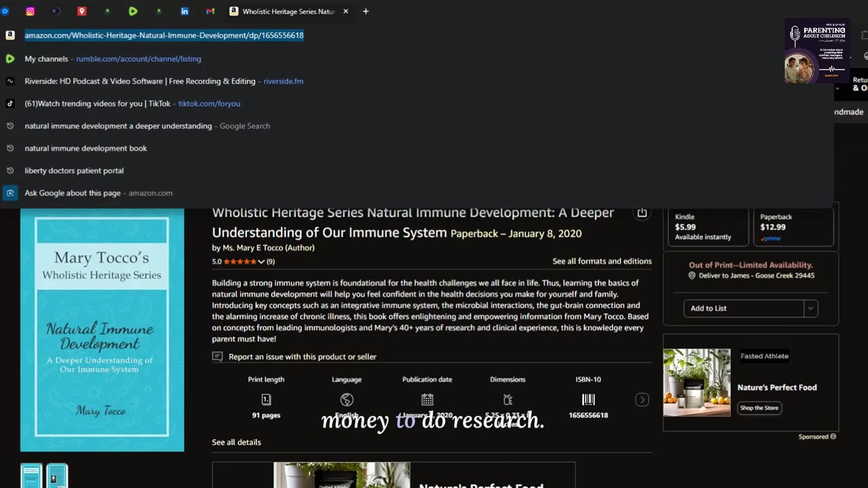Viewport: 868px width, 488px height.
Task: Click the Print length page icon
Action: coord(266,400)
